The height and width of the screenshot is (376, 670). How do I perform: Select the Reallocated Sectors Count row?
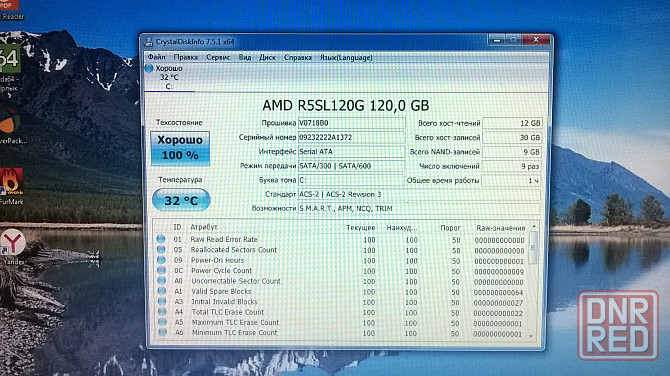pos(341,250)
